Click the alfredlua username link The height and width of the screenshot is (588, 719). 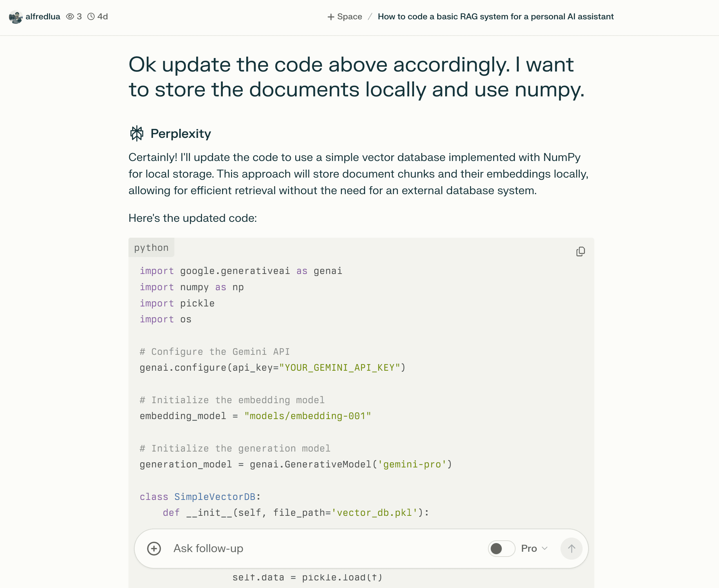[43, 17]
